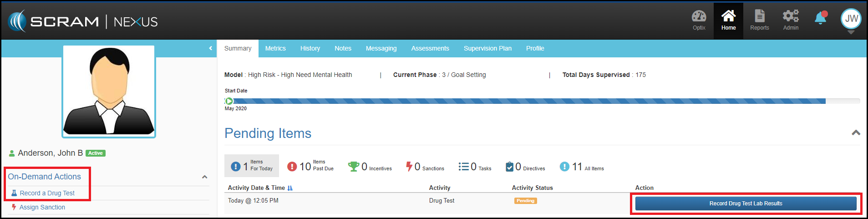Collapse the left client sidebar arrow
The image size is (868, 219).
pyautogui.click(x=210, y=48)
